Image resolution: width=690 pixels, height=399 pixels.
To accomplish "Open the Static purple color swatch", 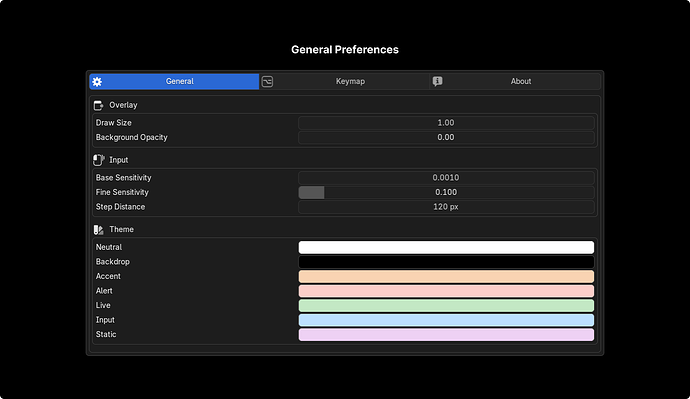I will pyautogui.click(x=446, y=334).
